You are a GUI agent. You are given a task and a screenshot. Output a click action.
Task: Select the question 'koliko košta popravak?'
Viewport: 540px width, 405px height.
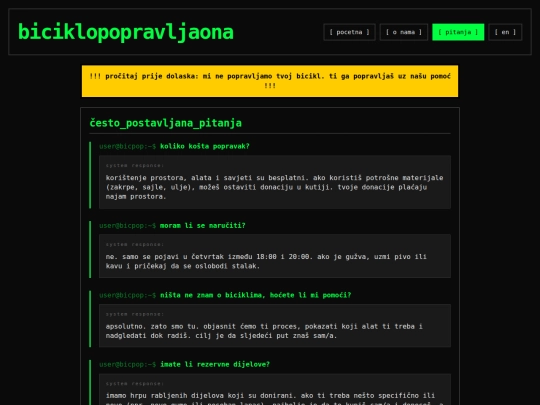pos(205,146)
